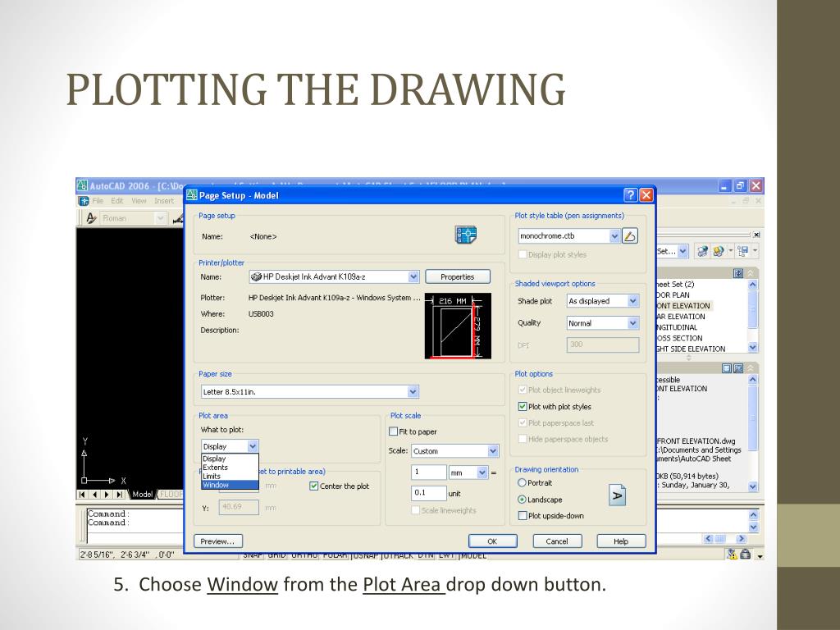Toggle the Scale lineweights checkbox

(x=415, y=510)
